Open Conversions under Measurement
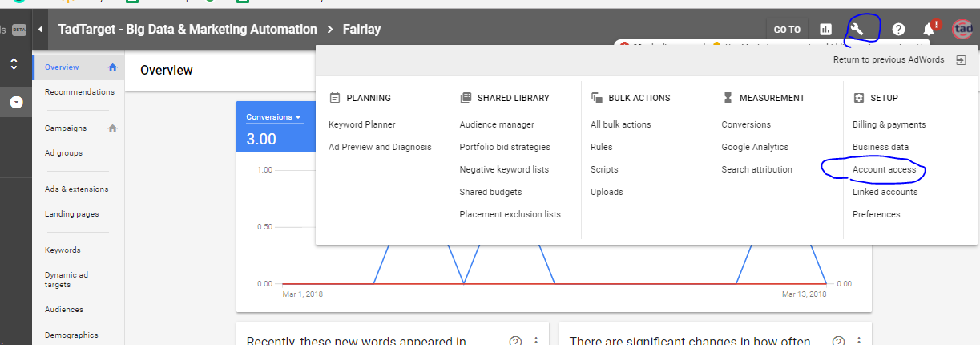The width and height of the screenshot is (980, 345). (x=746, y=124)
